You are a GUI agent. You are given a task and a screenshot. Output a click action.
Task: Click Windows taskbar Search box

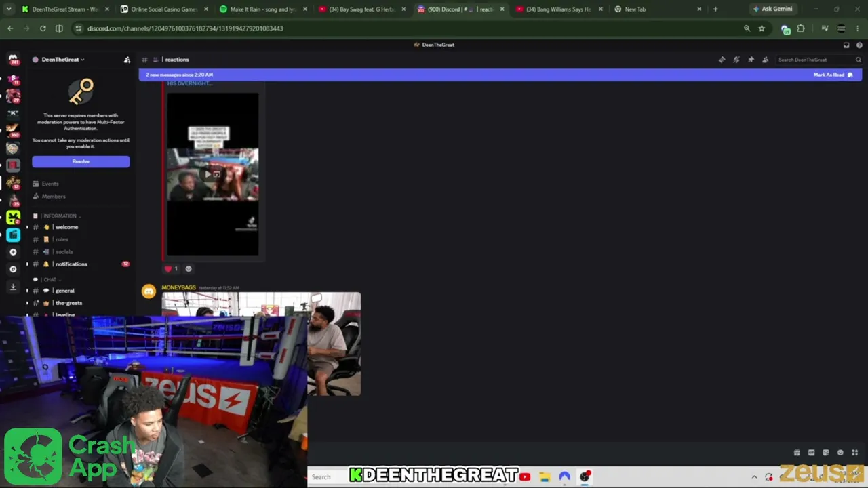pos(329,477)
